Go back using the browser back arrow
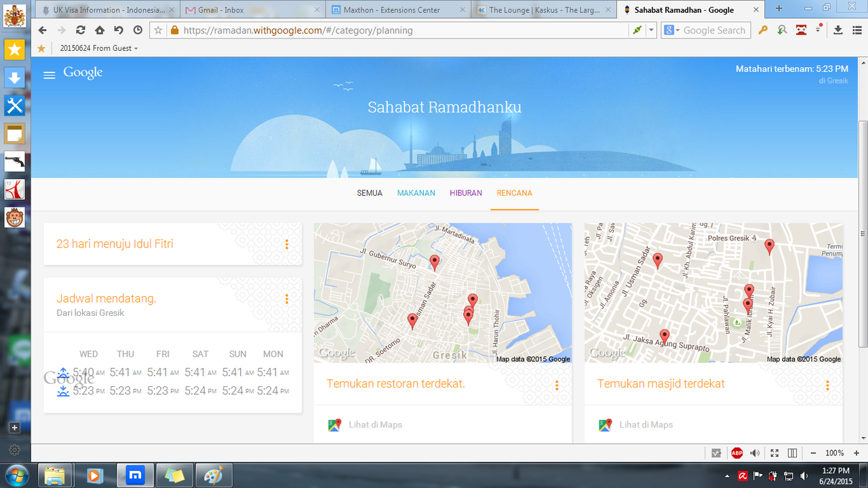 coord(43,30)
